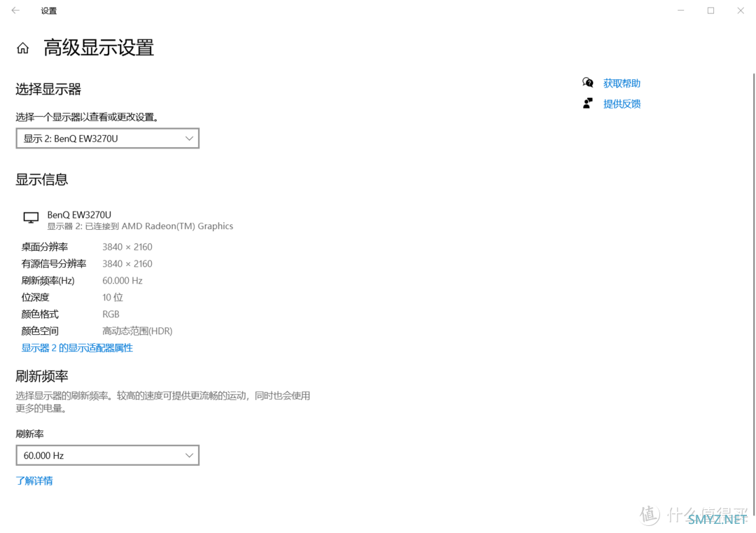Click the 高动态范围(HDR) value
This screenshot has width=756, height=533.
(137, 331)
